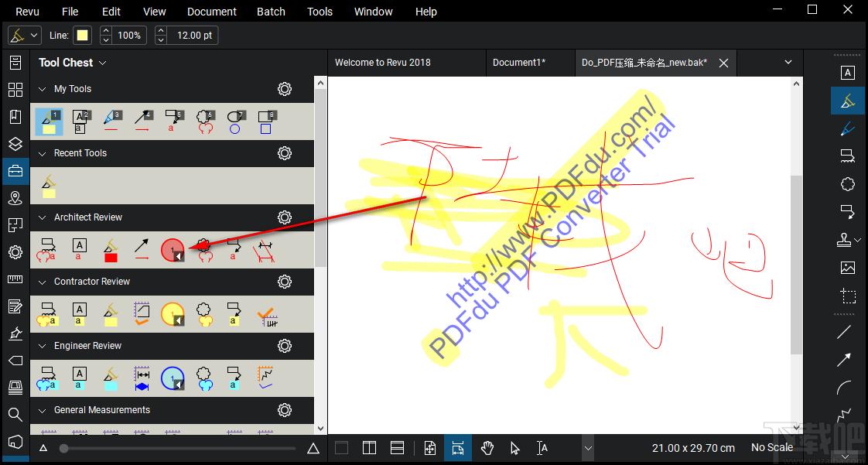Collapse the Architect Review section

coord(42,217)
